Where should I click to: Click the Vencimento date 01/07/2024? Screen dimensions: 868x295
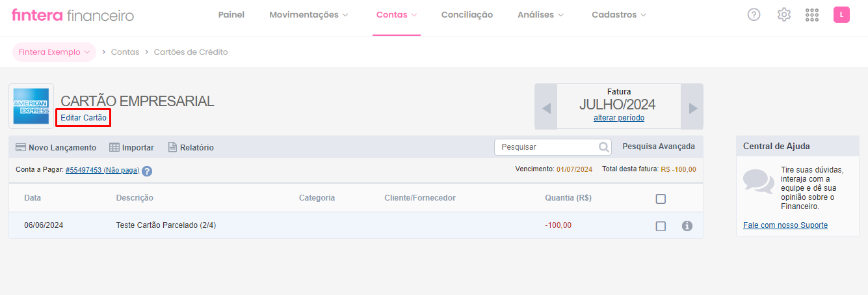pyautogui.click(x=574, y=169)
